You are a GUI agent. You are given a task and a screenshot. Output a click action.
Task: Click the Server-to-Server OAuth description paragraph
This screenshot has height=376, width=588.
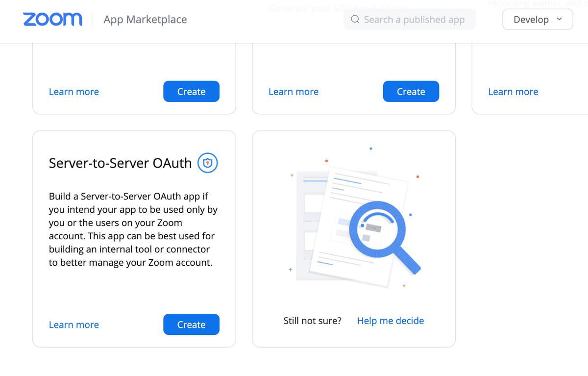(133, 229)
